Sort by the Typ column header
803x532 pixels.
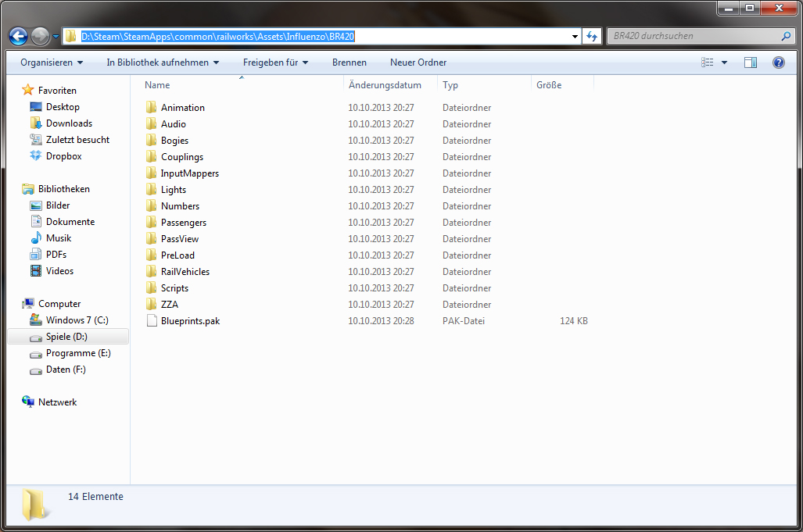484,85
